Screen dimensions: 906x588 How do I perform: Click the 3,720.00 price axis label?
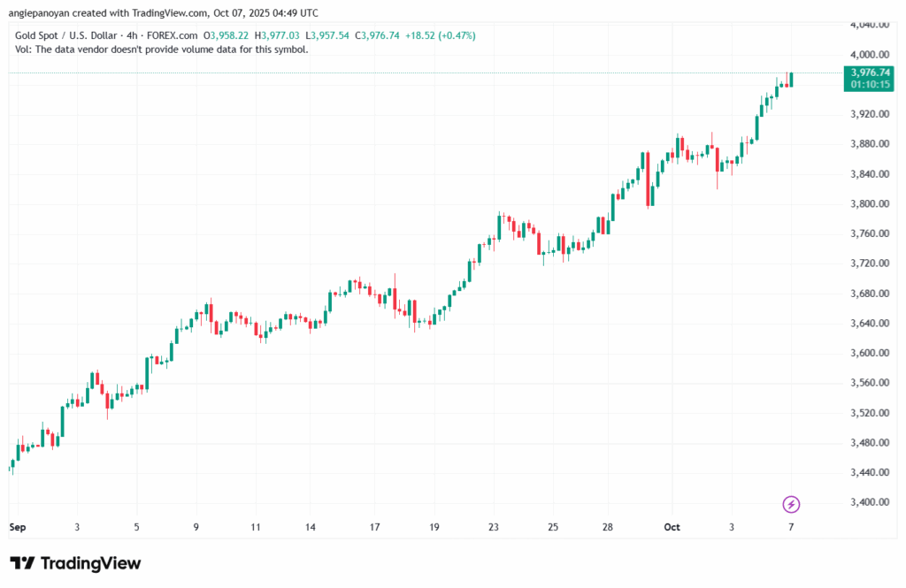click(868, 263)
